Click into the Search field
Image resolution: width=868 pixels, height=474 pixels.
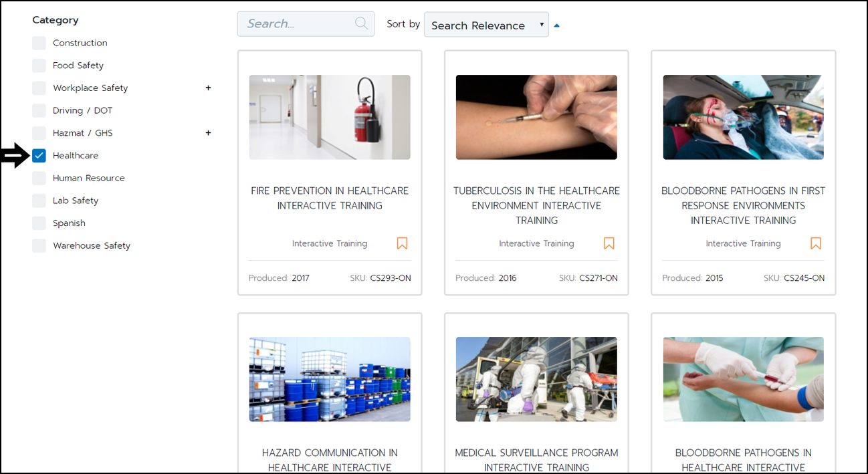click(x=306, y=23)
